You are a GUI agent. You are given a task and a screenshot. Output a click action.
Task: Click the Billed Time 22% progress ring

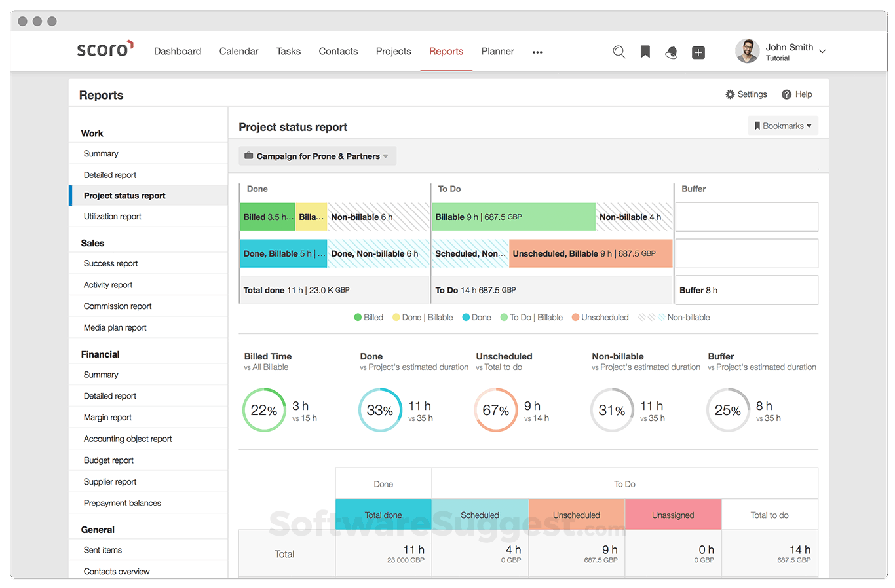[264, 410]
